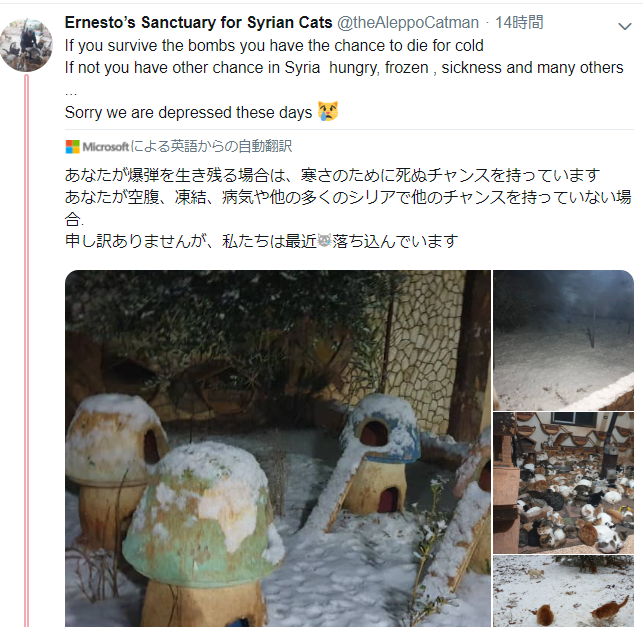Click the 申し訳ありませんが translated line
The height and width of the screenshot is (627, 643).
click(x=262, y=241)
